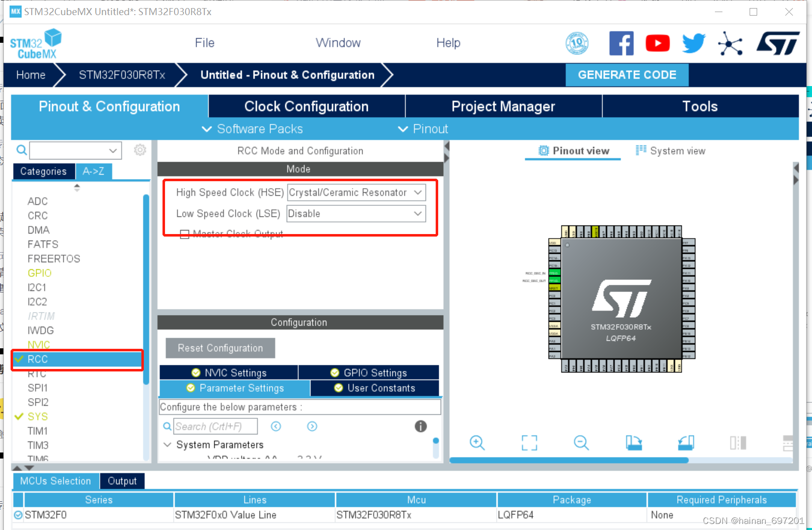This screenshot has width=812, height=530.
Task: Click the Reset Configuration button
Action: pyautogui.click(x=220, y=348)
